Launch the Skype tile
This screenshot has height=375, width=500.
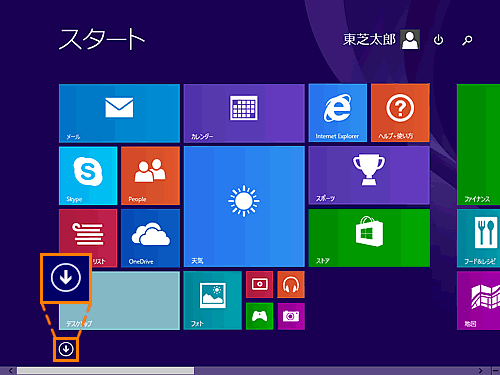[88, 176]
